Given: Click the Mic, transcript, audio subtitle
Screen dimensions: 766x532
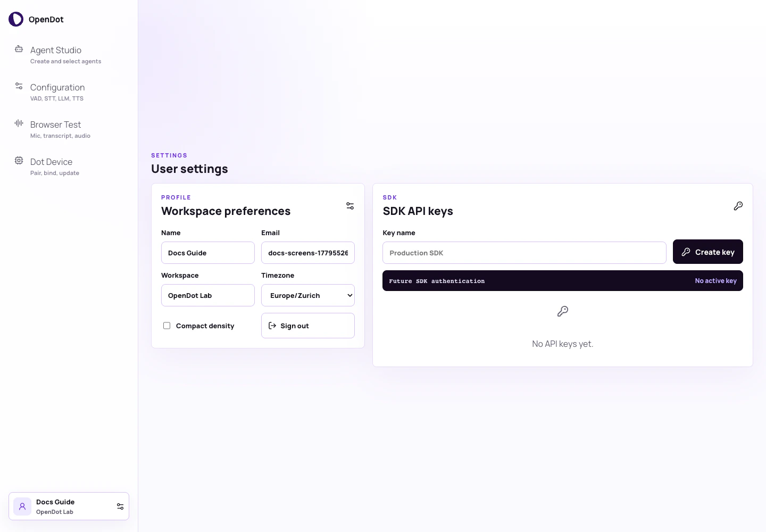Looking at the screenshot, I should tap(61, 136).
